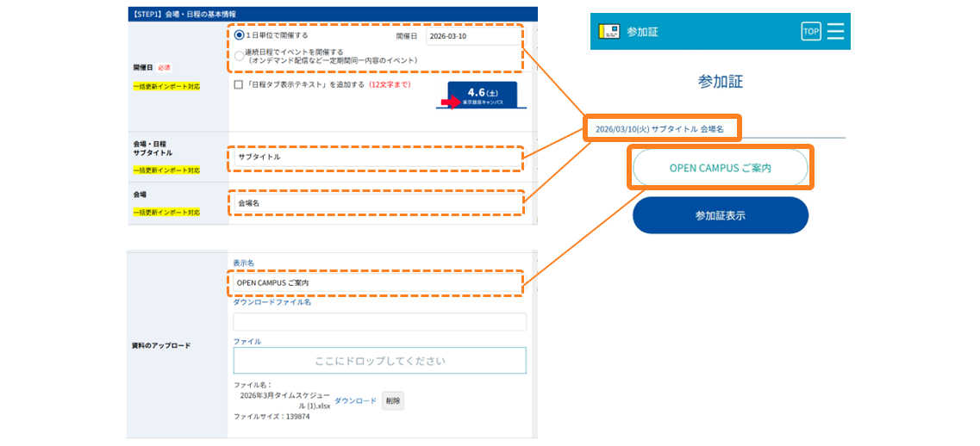The height and width of the screenshot is (446, 980).
Task: Select 1日単位で開催する radio button
Action: coord(239,35)
